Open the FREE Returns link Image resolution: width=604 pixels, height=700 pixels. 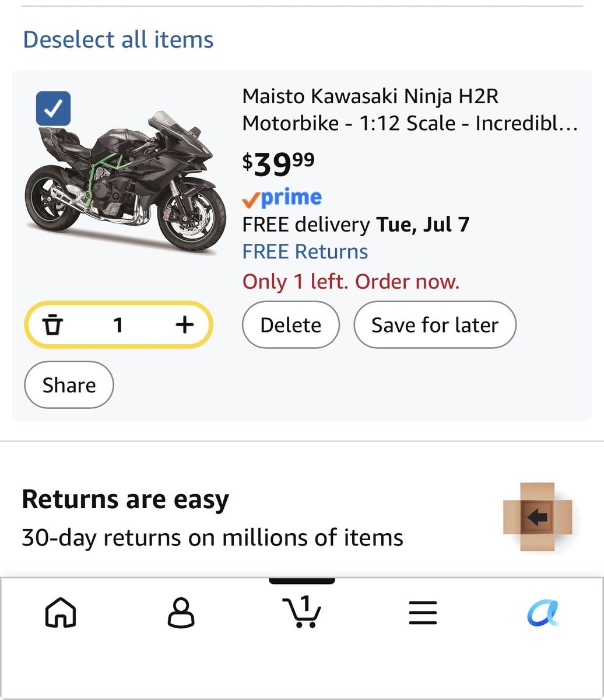[305, 251]
